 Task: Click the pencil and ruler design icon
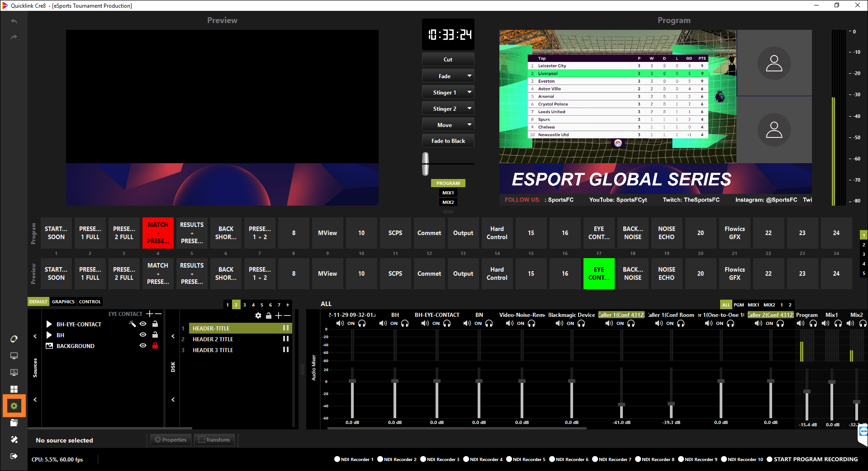click(14, 439)
